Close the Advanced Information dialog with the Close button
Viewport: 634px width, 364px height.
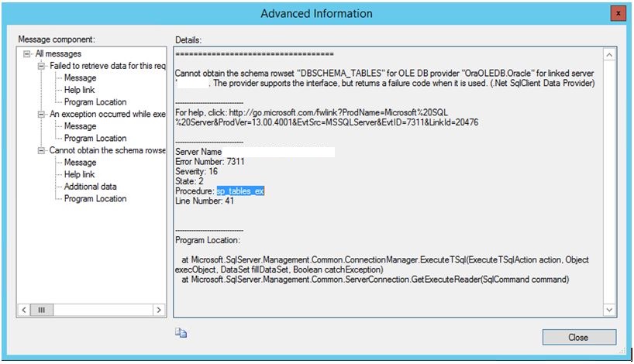click(579, 337)
